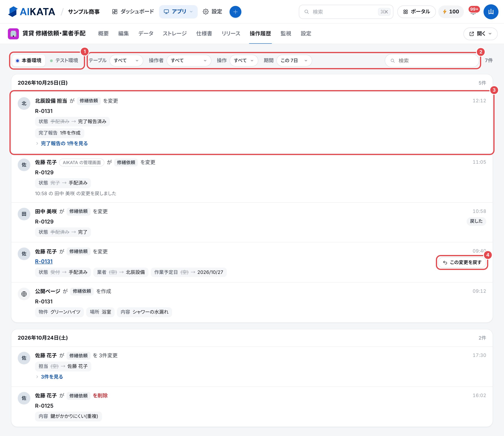Switch to テスト環境 environment
Image resolution: width=504 pixels, height=436 pixels.
click(64, 61)
